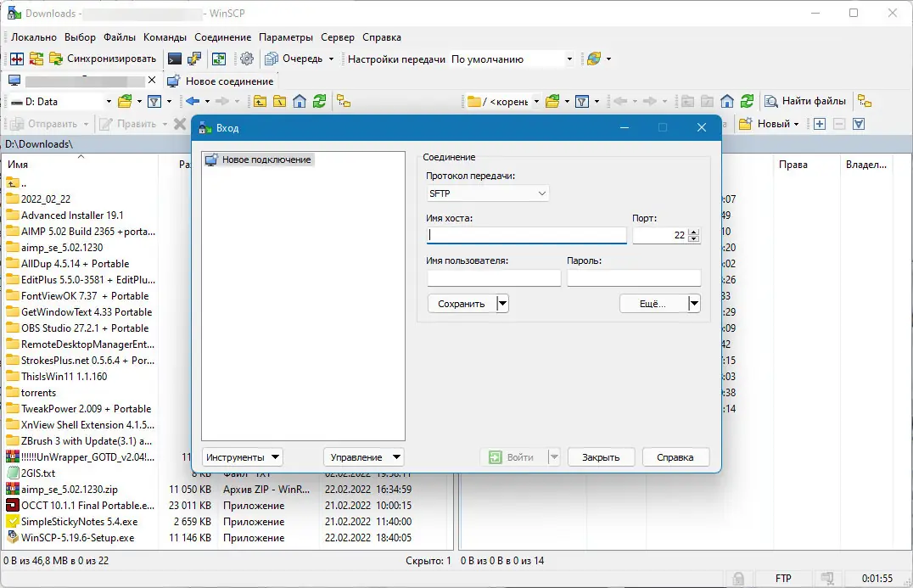
Task: Click the remote panel filter icon
Action: click(582, 101)
